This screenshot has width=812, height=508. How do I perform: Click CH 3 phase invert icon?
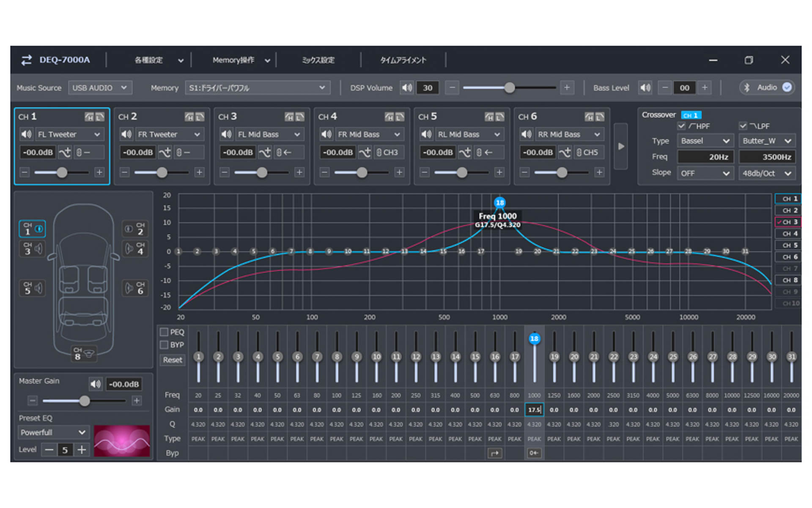click(265, 153)
